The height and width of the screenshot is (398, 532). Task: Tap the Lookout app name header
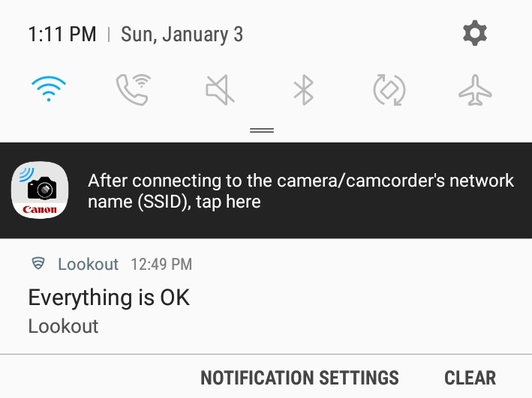click(88, 264)
